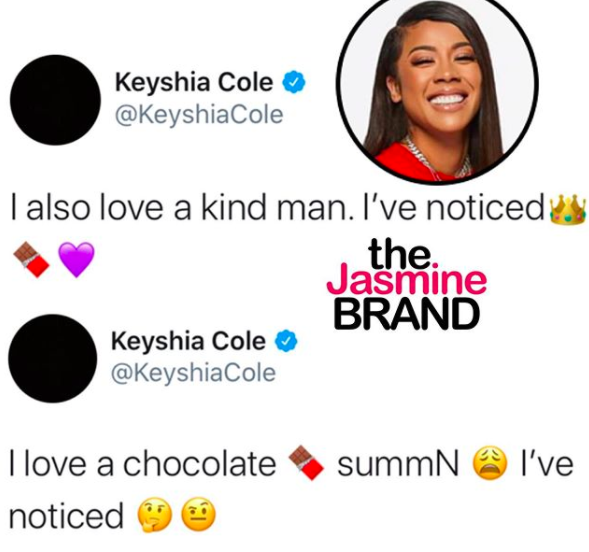Click the chocolate bar emoji after 'chocolate'
The image size is (589, 552).
pos(306,462)
